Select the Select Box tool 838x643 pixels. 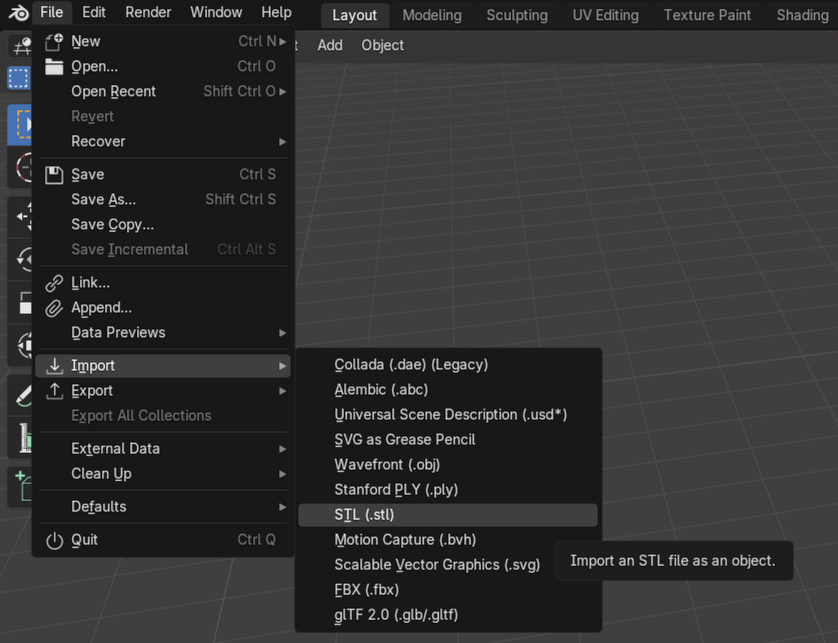(x=18, y=78)
